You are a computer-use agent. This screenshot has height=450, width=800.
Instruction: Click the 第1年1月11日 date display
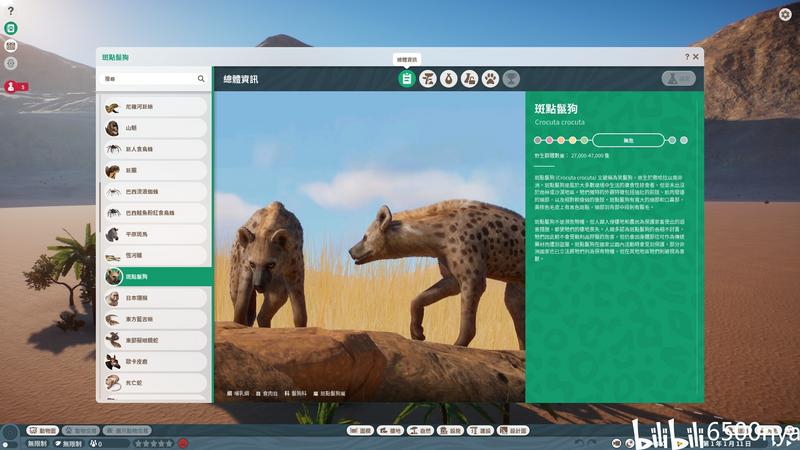coord(728,444)
